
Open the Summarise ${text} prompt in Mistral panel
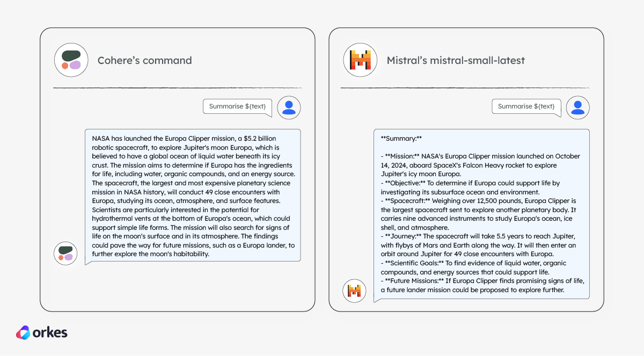point(526,107)
